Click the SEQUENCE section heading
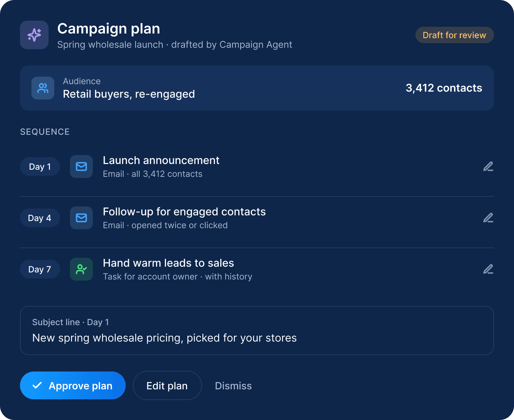Viewport: 514px width, 420px height. 45,132
